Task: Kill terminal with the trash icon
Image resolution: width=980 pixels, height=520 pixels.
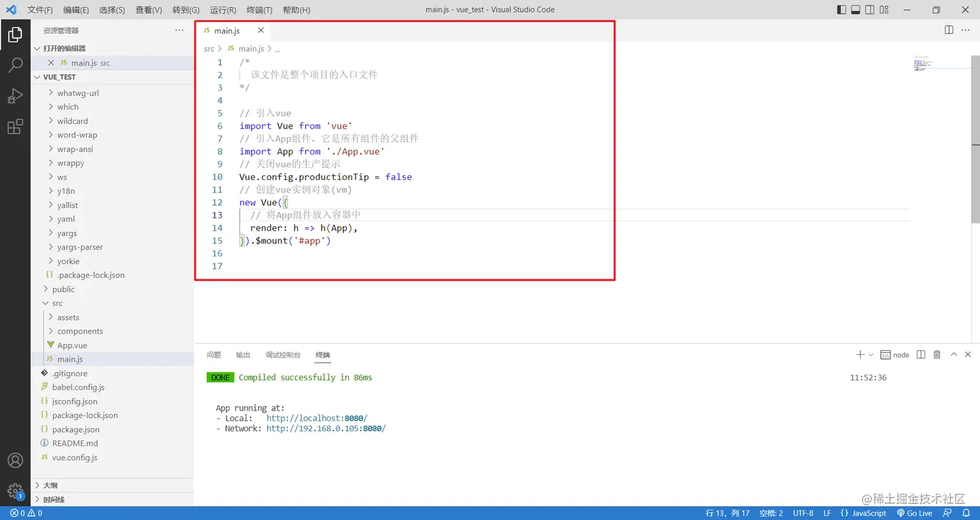Action: point(937,354)
